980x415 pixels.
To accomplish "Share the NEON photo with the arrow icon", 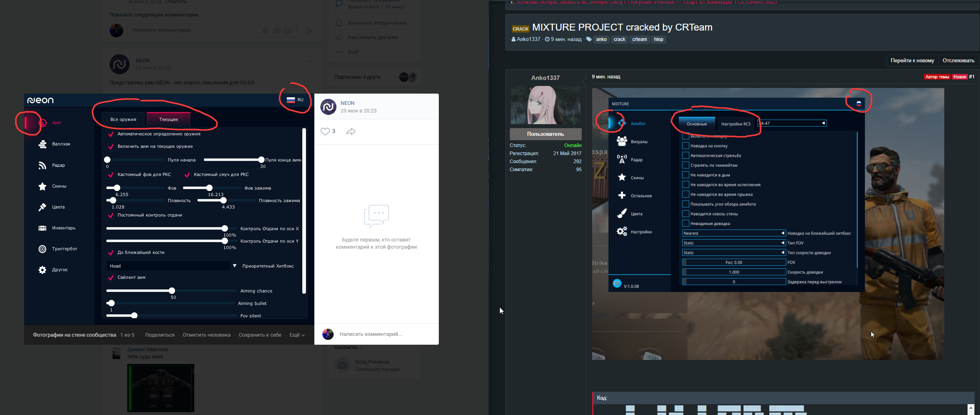I will point(351,131).
